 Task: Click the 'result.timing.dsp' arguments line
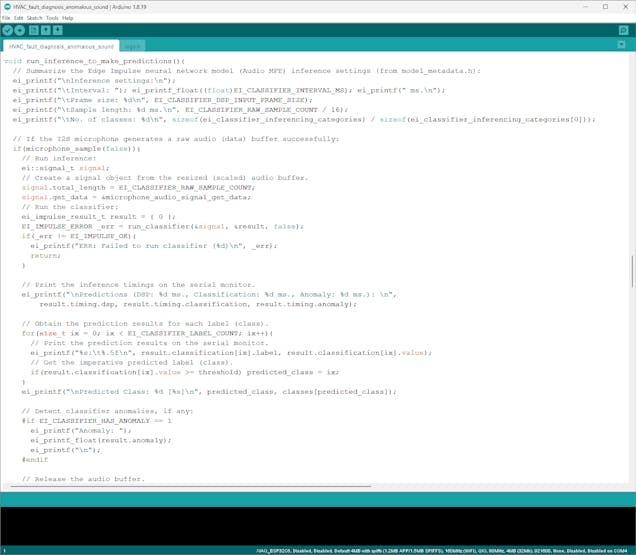198,304
